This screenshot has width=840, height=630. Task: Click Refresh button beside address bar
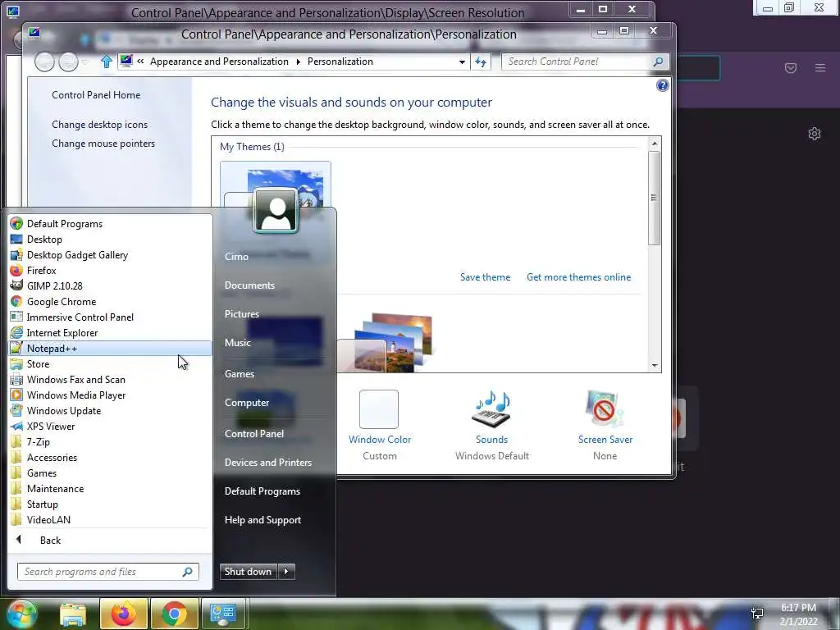481,62
